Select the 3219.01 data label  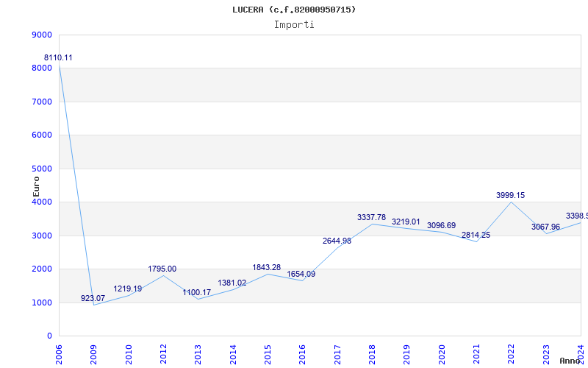(x=406, y=222)
